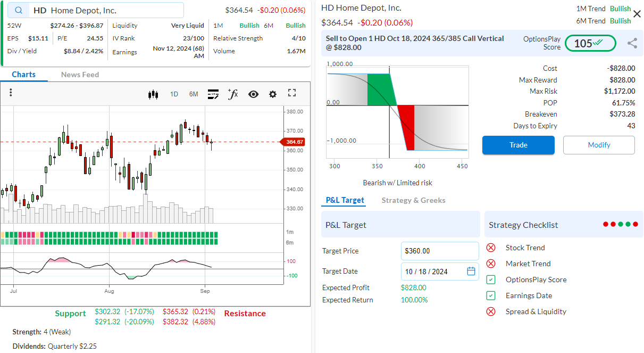Click the Breakeven value $373.28
The height and width of the screenshot is (353, 644).
click(x=622, y=114)
